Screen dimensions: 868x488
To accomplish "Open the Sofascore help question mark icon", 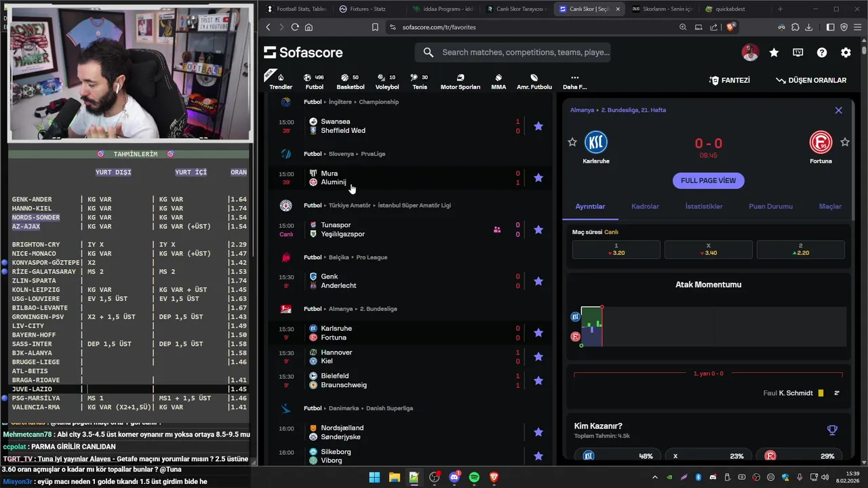I will 822,52.
